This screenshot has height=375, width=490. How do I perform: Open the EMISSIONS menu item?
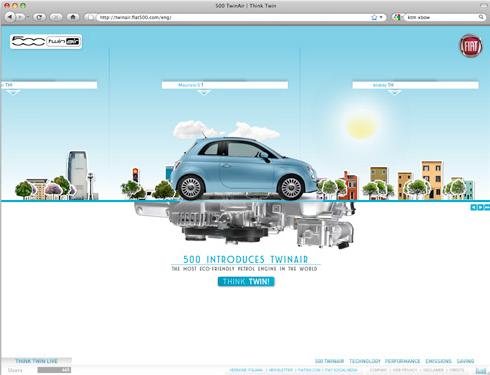click(438, 361)
